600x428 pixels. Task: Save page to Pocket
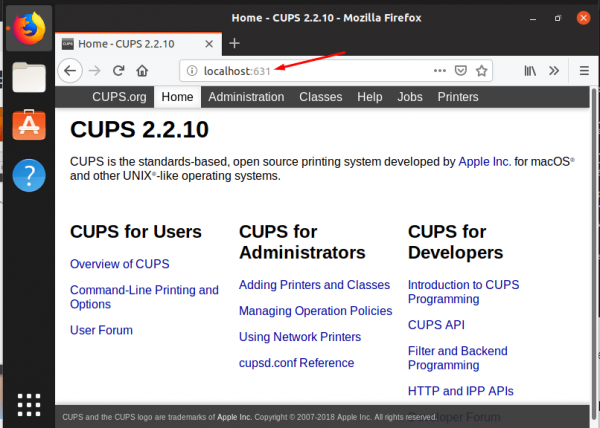tap(461, 71)
